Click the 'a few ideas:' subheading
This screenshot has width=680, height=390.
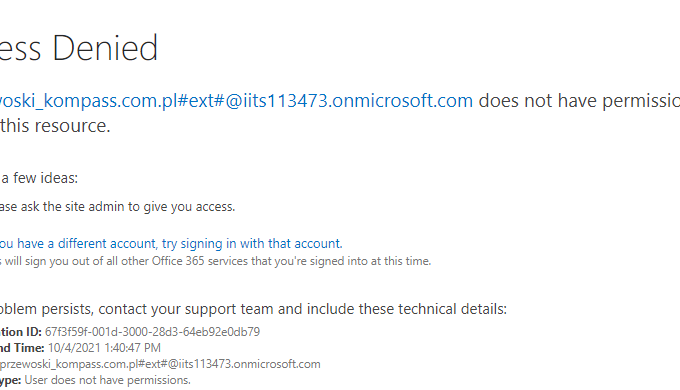[x=39, y=178]
